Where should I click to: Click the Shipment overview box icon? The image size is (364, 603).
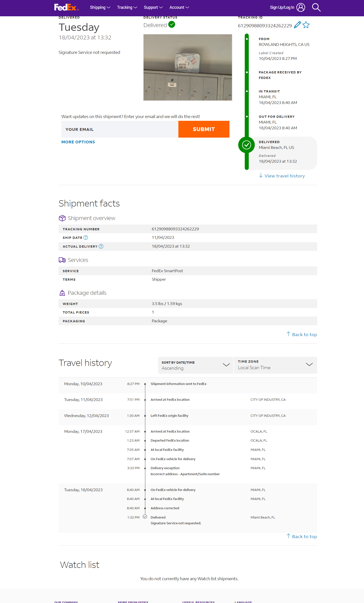[62, 218]
